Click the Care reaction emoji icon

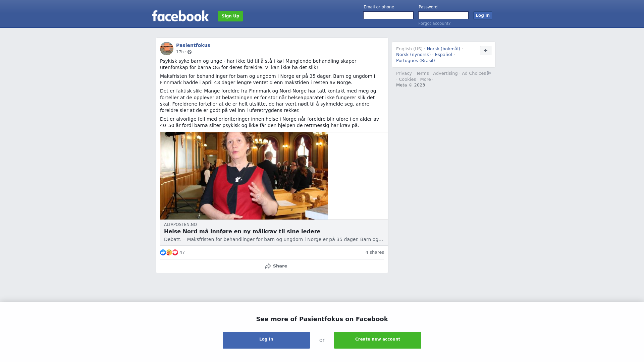(169, 252)
